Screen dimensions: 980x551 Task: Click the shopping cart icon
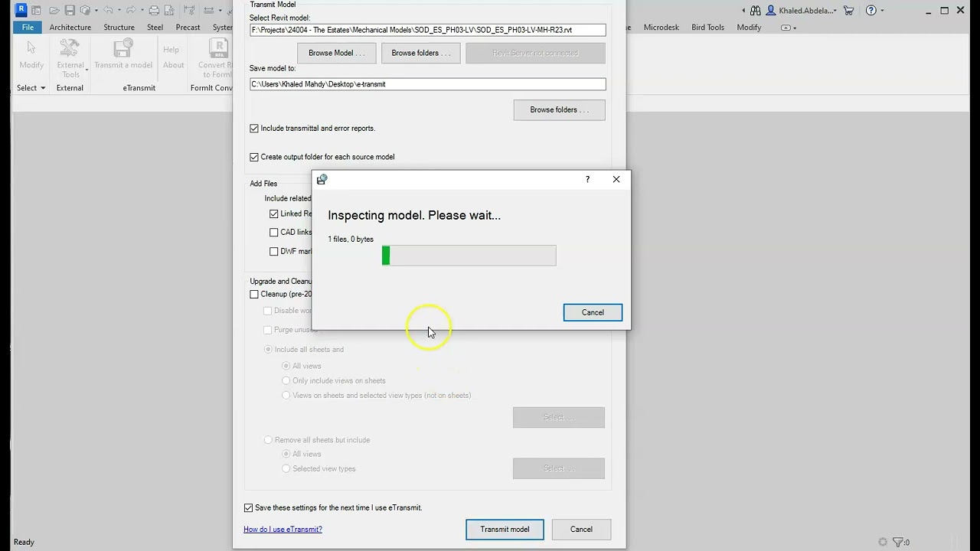coord(848,11)
